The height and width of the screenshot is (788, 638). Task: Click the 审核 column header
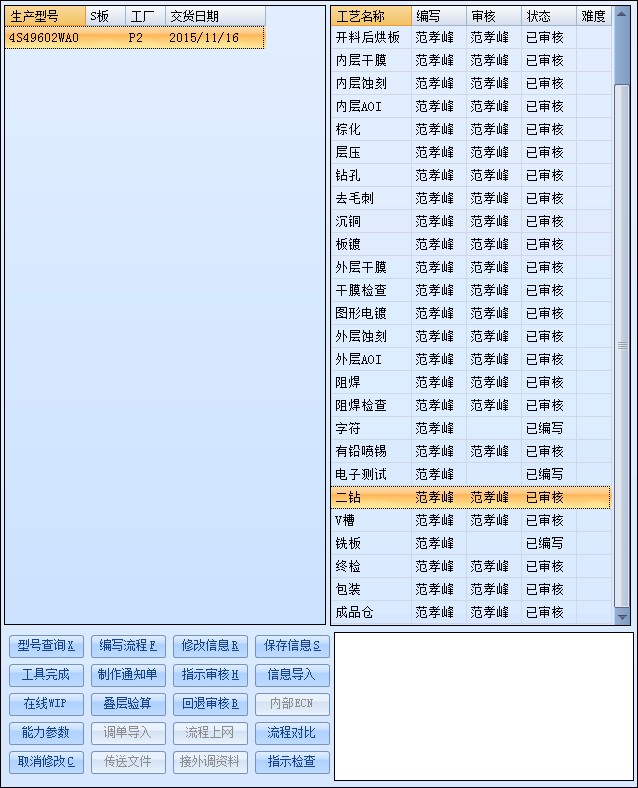click(494, 17)
